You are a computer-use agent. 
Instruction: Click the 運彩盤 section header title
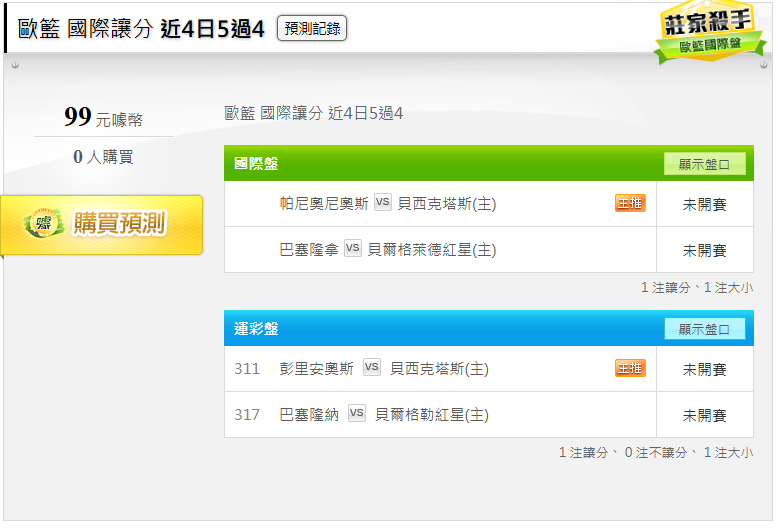point(256,329)
